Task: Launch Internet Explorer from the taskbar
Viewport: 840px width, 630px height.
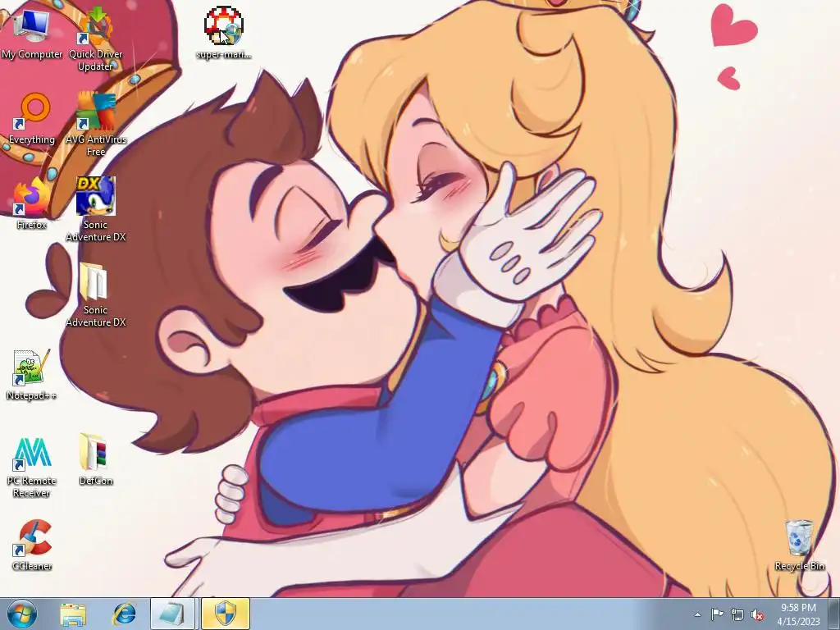Action: 125,614
